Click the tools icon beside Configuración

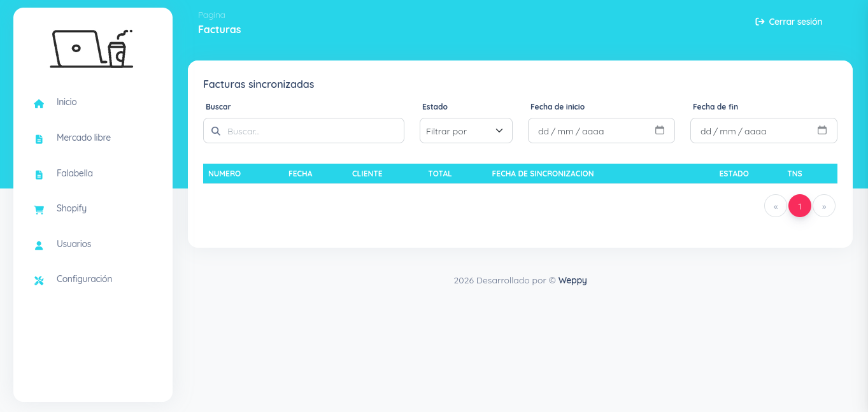(x=39, y=280)
